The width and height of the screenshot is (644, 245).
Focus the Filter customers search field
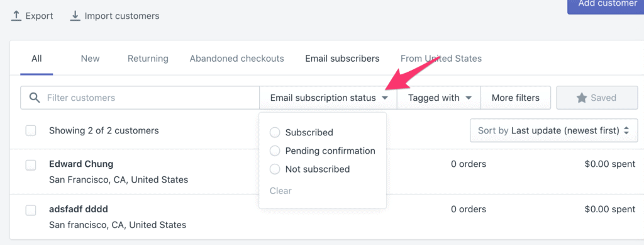(x=140, y=98)
